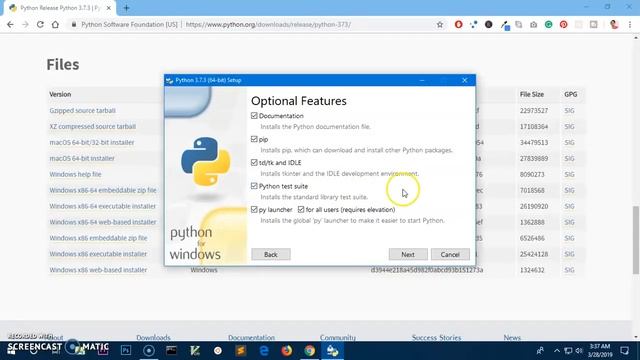Open the green Grammarly extension icon
This screenshot has width=640, height=360.
click(x=549, y=24)
